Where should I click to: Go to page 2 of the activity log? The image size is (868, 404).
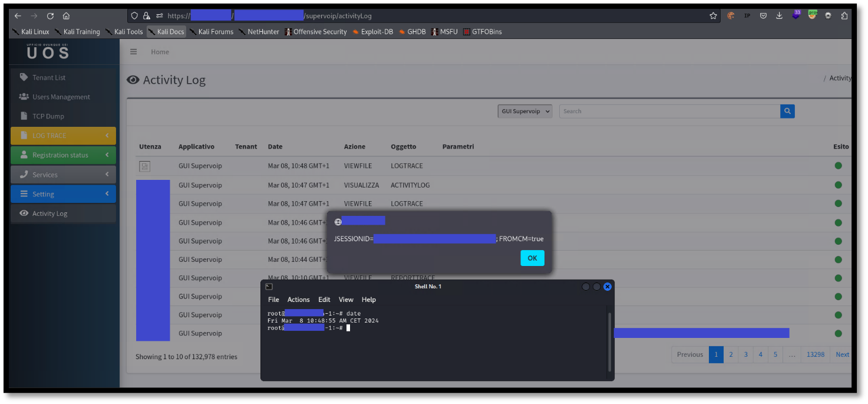[731, 354]
